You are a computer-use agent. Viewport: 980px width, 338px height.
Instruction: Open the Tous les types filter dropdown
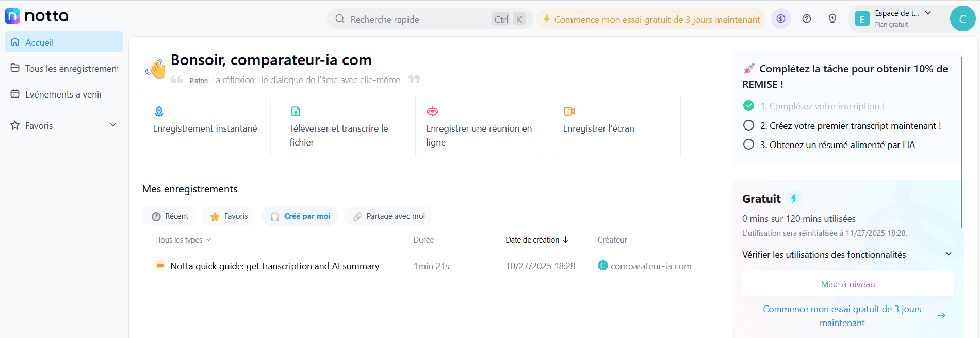point(184,240)
